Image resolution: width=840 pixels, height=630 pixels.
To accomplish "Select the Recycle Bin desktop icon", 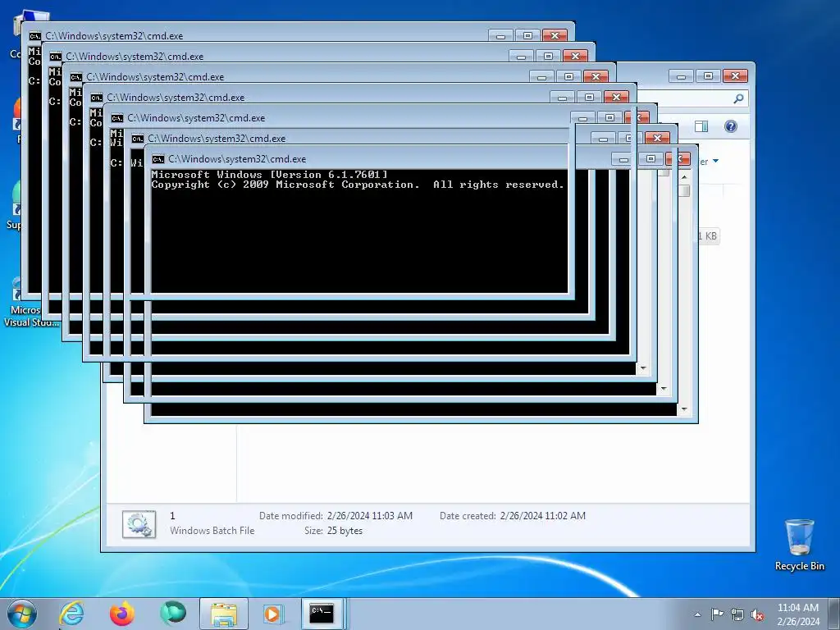I will point(799,545).
